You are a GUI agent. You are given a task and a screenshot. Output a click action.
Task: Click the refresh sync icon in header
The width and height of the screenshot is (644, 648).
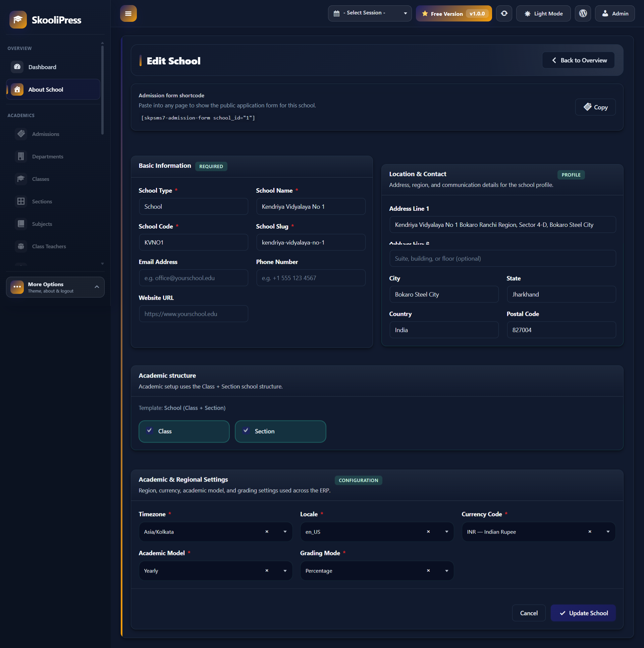point(504,13)
